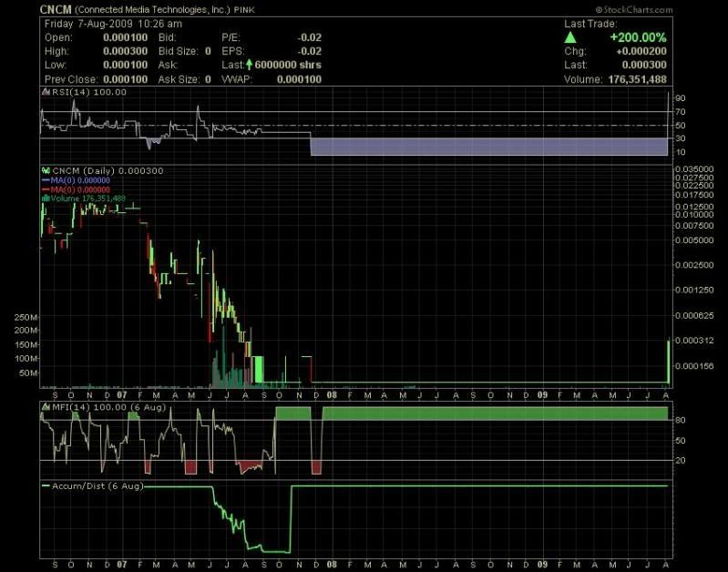This screenshot has height=572, width=728.
Task: Click the red MA(0) line swatch
Action: pos(46,189)
